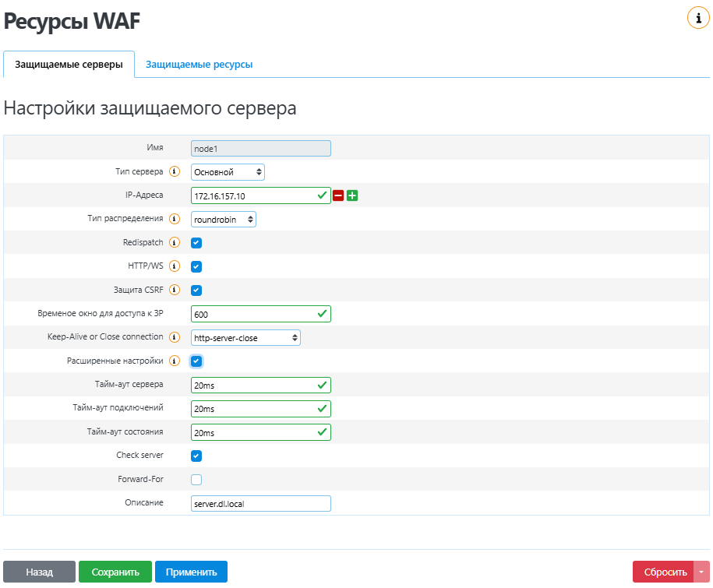Open the Тип сервера dropdown
This screenshot has width=713, height=588.
(228, 172)
